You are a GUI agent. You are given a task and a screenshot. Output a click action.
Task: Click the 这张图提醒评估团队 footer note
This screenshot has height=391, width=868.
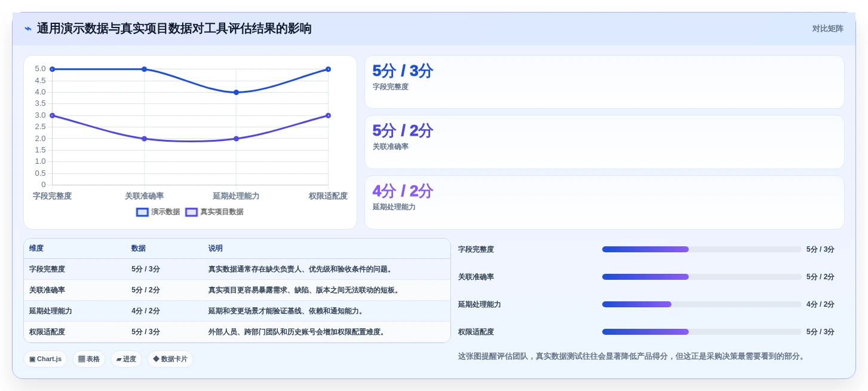click(x=633, y=356)
